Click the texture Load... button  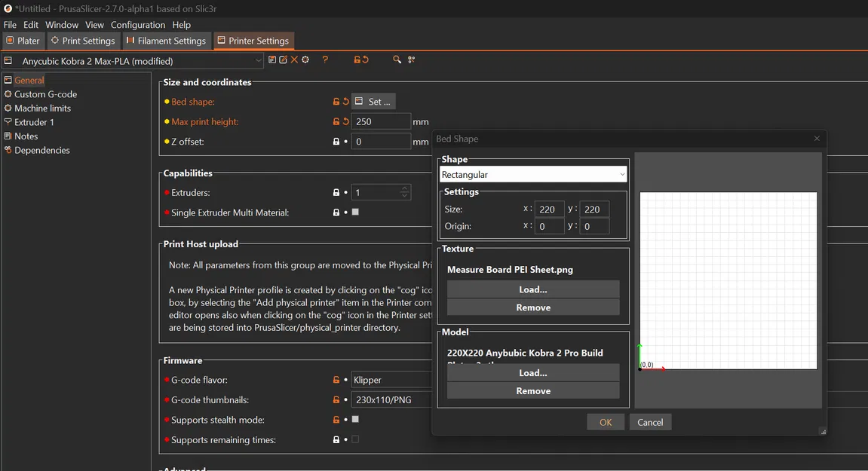[533, 289]
